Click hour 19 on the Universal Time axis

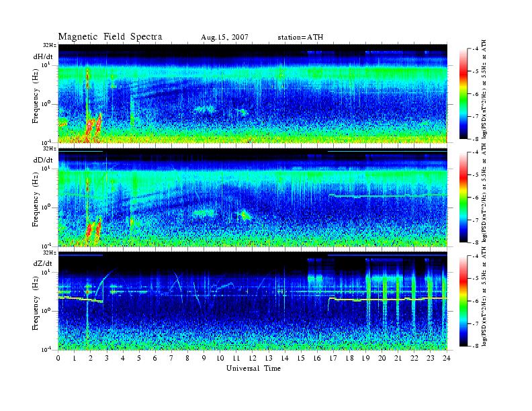[365, 359]
